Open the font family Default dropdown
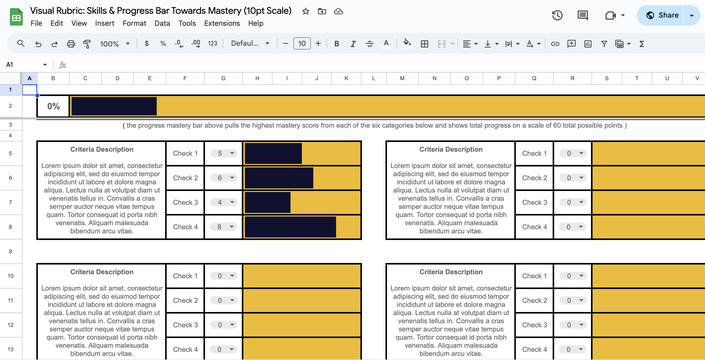Screen dimensions: 705x360 (x=250, y=44)
